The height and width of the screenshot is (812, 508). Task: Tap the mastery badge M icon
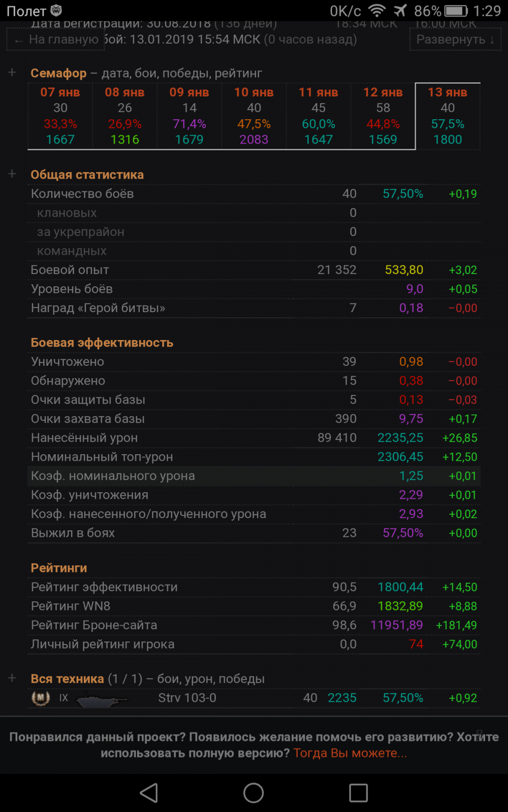click(41, 698)
